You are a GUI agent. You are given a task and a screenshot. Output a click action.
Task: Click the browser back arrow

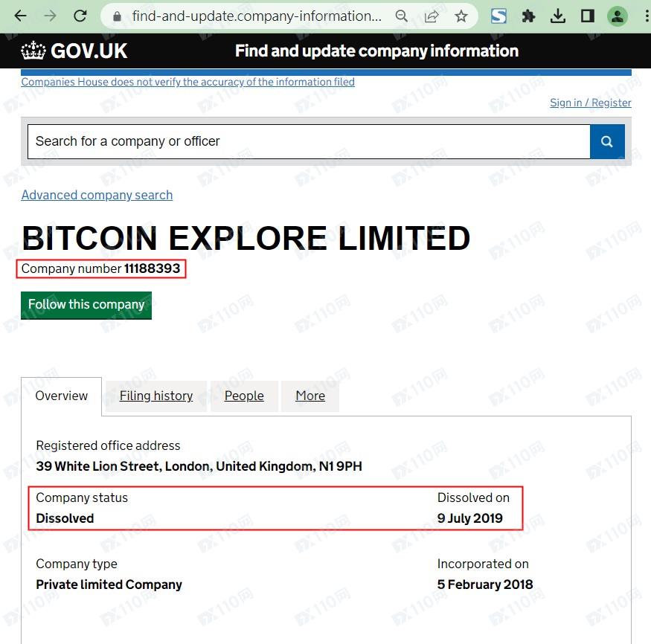20,16
